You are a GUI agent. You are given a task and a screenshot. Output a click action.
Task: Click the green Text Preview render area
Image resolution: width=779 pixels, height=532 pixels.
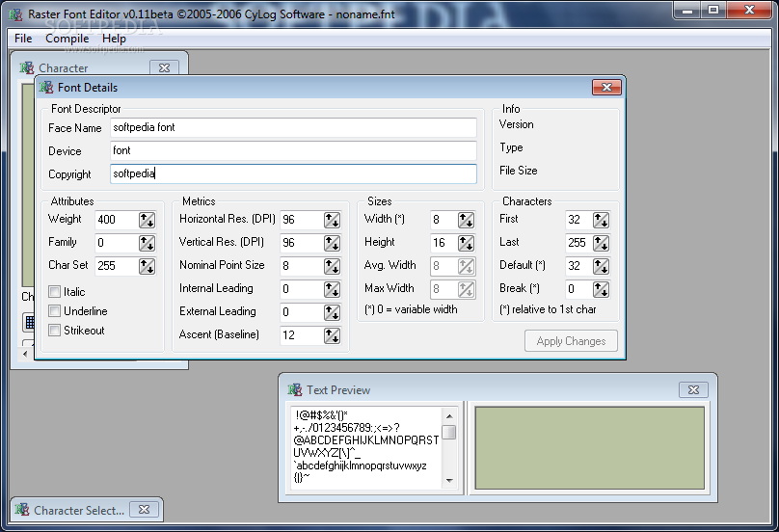[590, 448]
